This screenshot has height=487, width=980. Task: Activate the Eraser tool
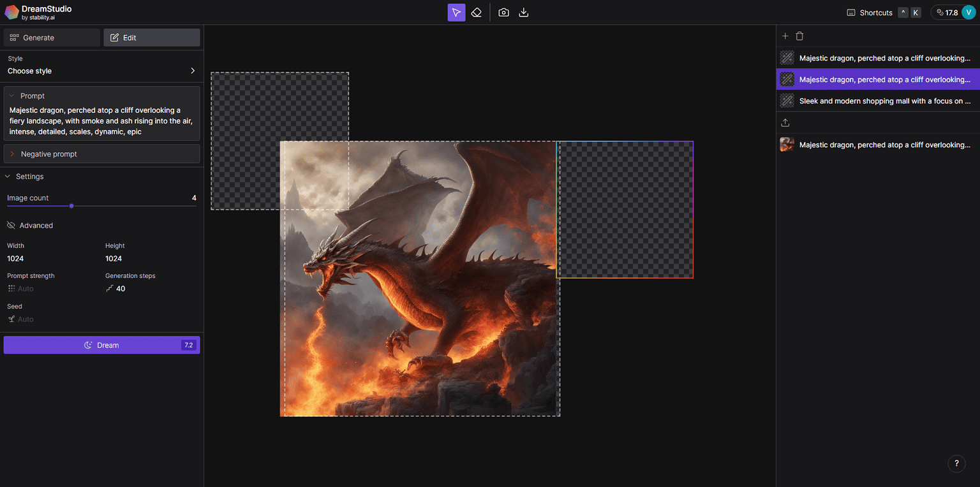(x=477, y=12)
